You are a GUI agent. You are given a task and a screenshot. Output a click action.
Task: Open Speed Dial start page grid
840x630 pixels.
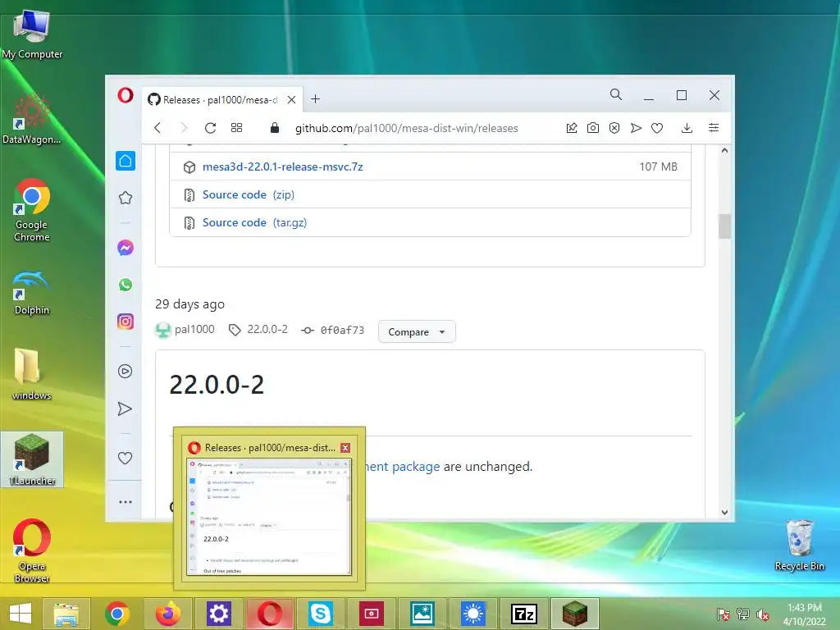[x=237, y=128]
